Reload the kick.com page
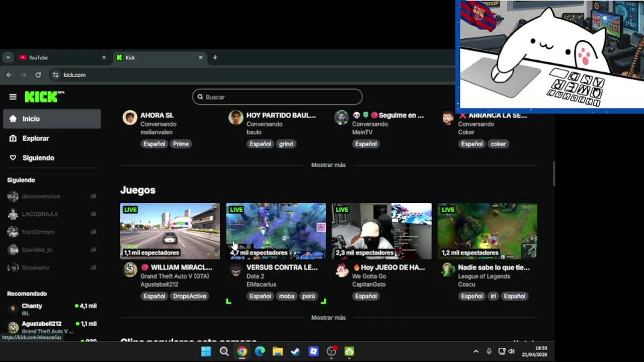This screenshot has height=362, width=644. coord(38,75)
